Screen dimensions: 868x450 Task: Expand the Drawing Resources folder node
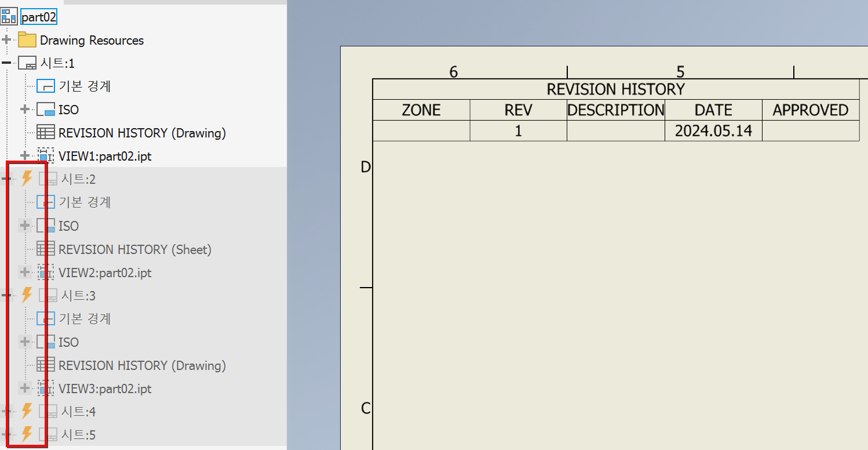tap(5, 39)
